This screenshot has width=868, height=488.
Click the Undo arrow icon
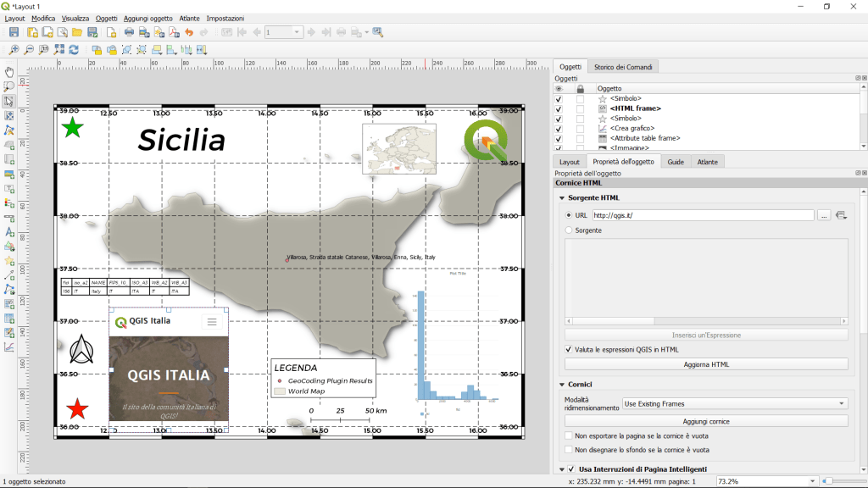(x=189, y=32)
